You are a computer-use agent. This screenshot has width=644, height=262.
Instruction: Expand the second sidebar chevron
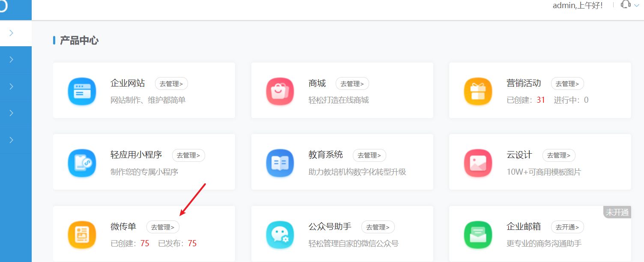click(10, 60)
